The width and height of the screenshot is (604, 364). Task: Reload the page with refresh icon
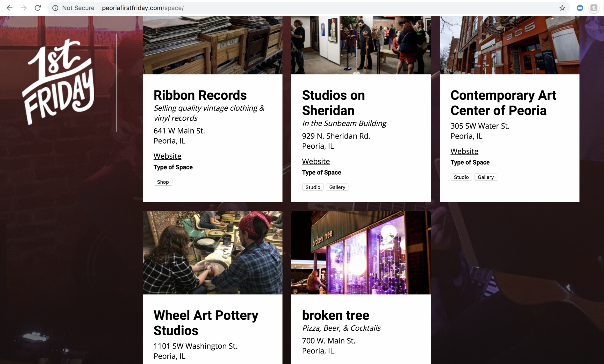pyautogui.click(x=38, y=8)
